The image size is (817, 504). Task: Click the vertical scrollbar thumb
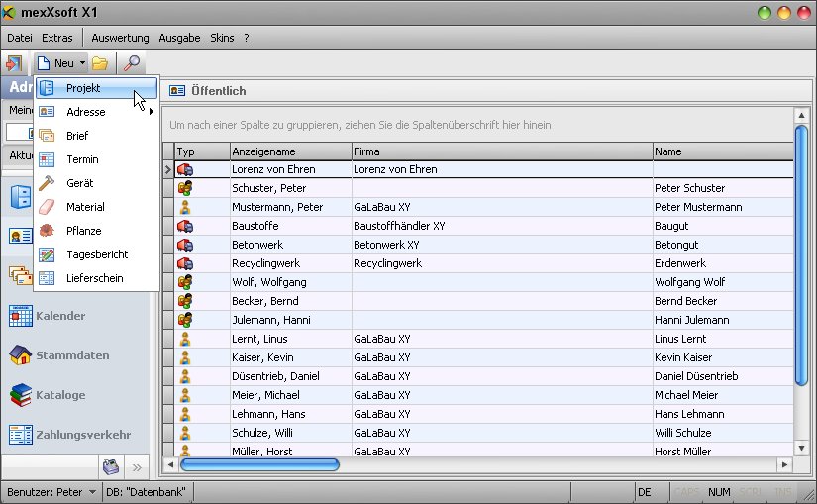tap(801, 255)
